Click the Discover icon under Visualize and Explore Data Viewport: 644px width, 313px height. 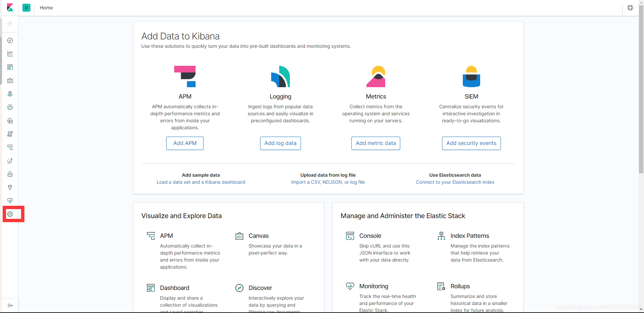pos(239,288)
